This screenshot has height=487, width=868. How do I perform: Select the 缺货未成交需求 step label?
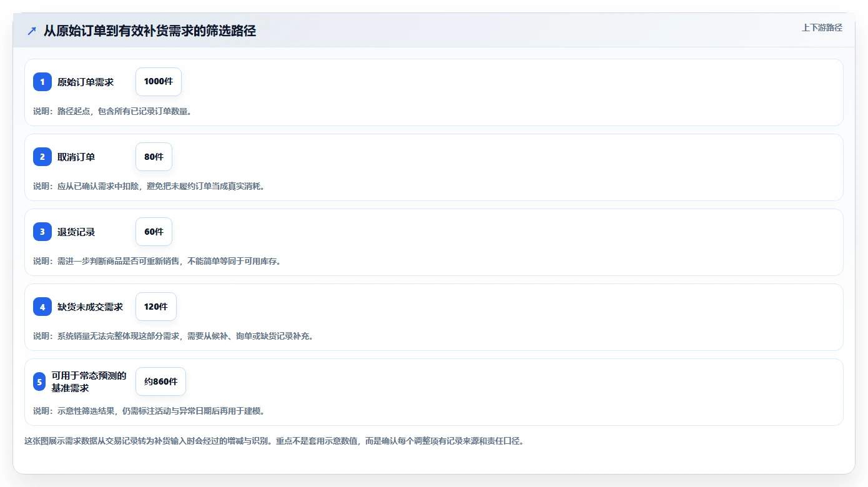point(91,307)
